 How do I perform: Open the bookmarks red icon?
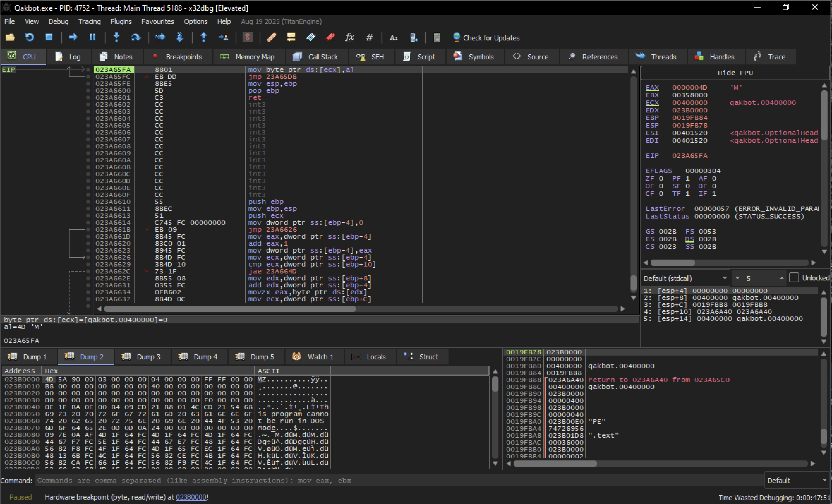pyautogui.click(x=330, y=37)
